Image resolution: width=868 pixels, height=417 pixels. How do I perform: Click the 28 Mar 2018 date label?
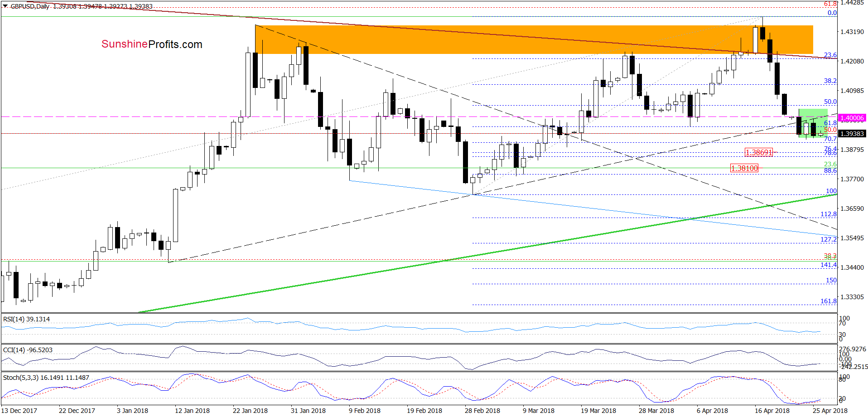[656, 411]
